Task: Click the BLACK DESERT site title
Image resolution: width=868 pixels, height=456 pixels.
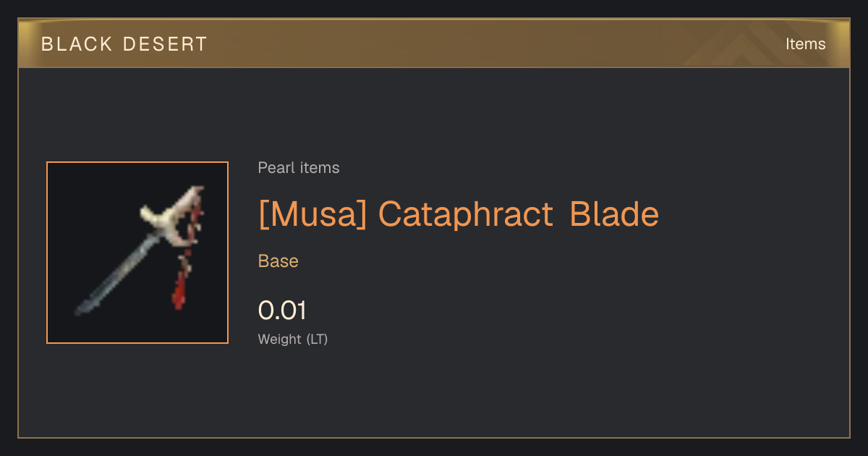Action: tap(124, 44)
